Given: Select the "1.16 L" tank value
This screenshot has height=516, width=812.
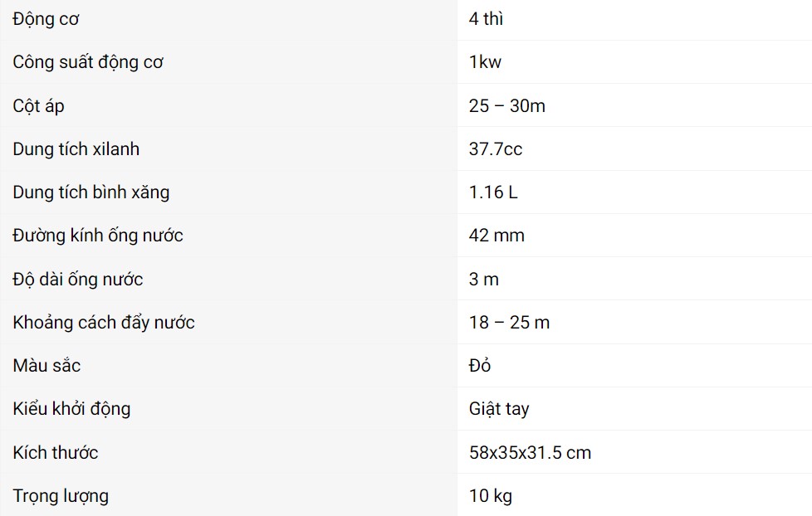Looking at the screenshot, I should coord(493,192).
